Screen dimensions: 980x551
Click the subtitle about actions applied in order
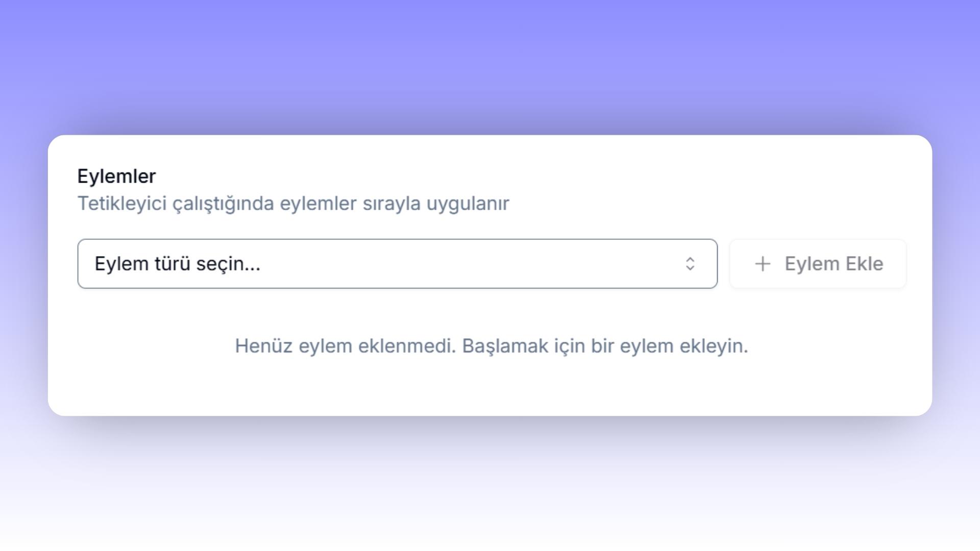point(293,204)
